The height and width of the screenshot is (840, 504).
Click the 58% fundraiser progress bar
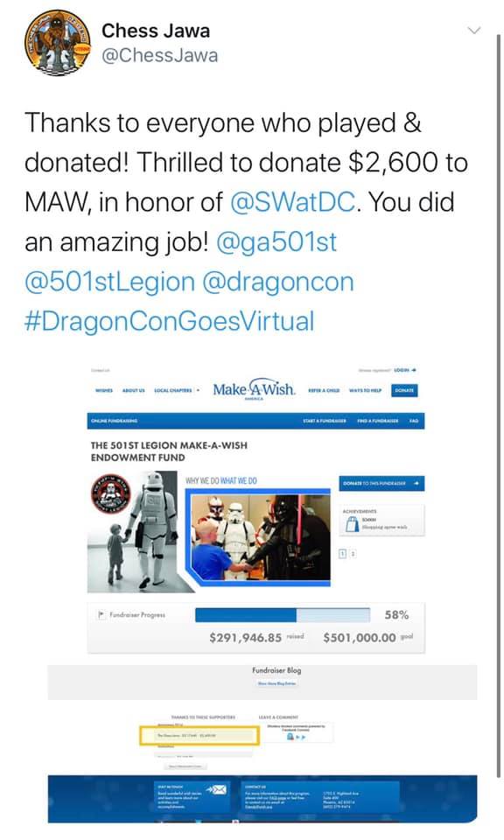[x=283, y=615]
